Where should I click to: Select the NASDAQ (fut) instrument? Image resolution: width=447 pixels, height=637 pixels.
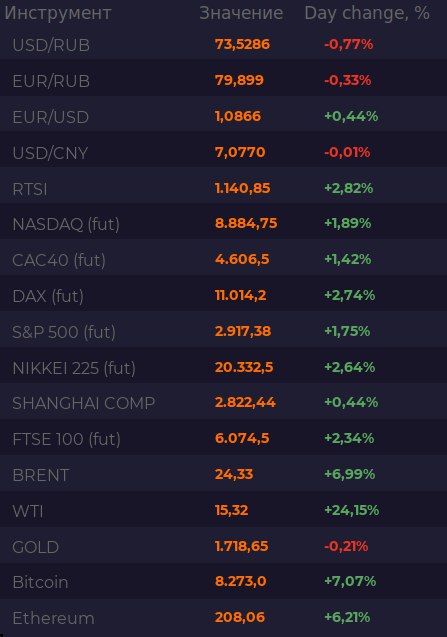(66, 224)
